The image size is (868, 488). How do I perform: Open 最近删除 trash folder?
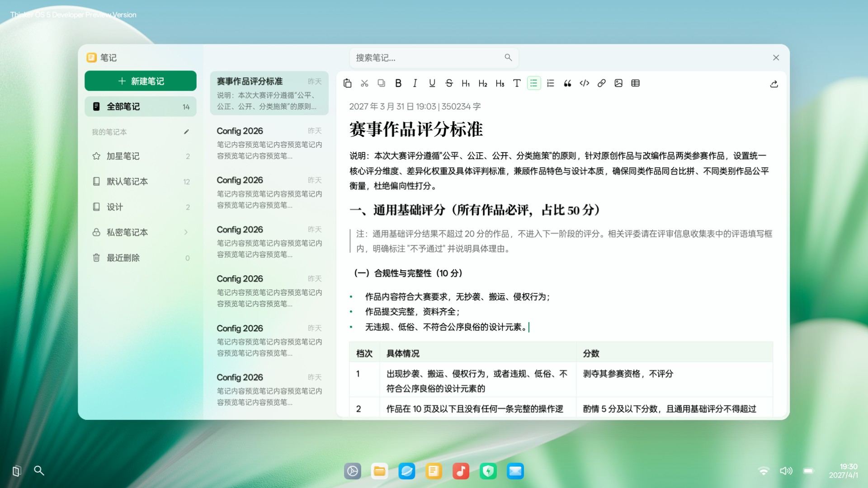point(141,258)
